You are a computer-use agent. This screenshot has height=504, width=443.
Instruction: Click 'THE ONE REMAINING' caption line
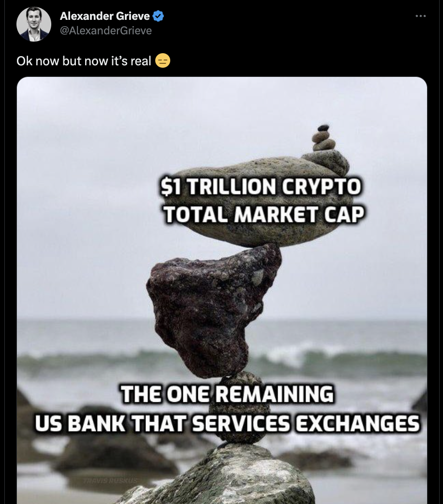[x=227, y=394]
